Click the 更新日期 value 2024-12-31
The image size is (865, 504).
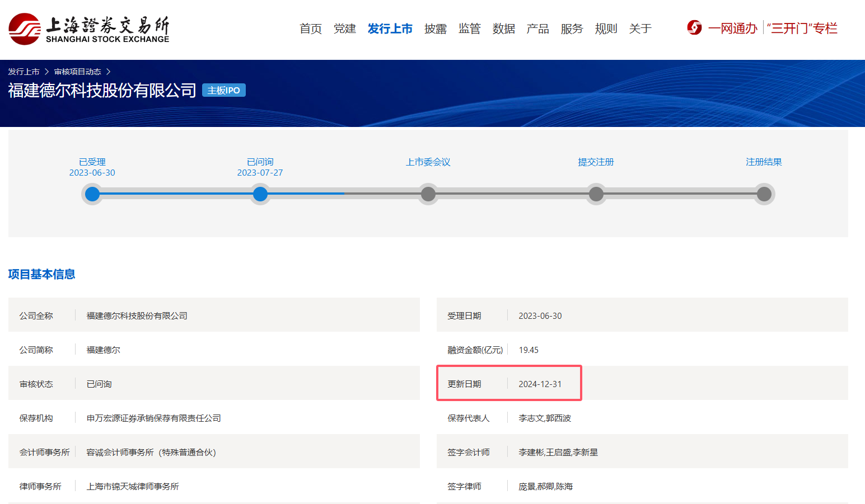pyautogui.click(x=540, y=384)
